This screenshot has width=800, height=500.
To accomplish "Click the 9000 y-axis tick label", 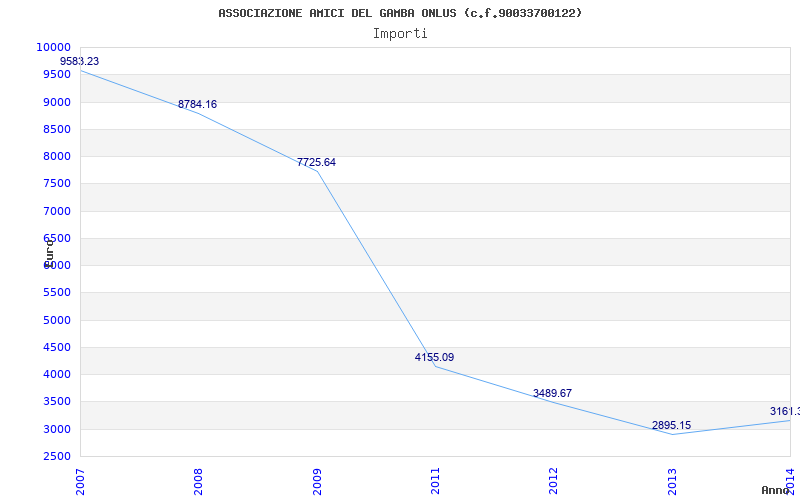I will pos(56,102).
